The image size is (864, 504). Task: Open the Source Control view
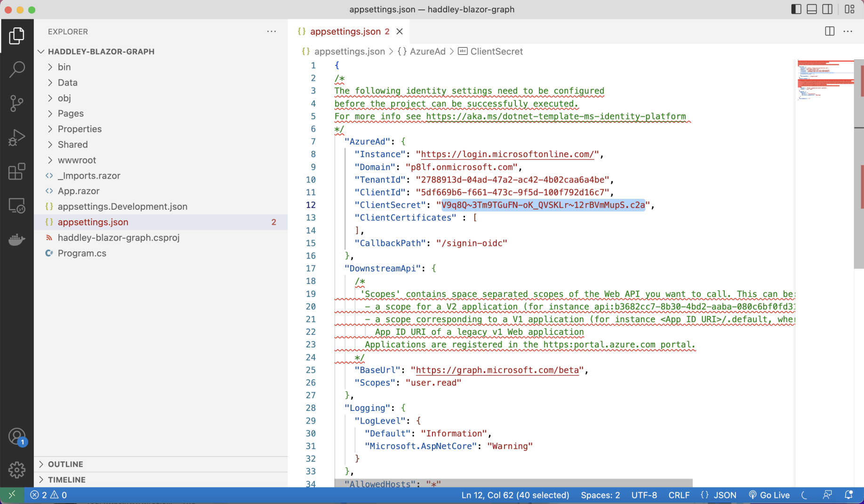[17, 103]
